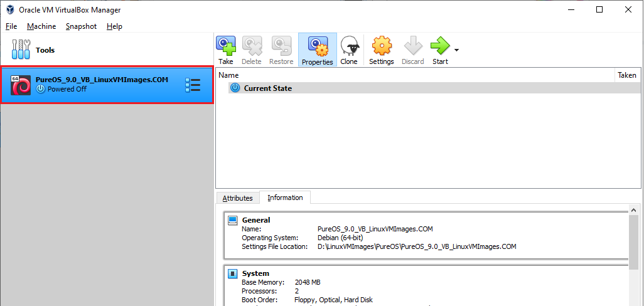Screen dimensions: 644x306
Task: Click the General section monitor icon
Action: click(x=233, y=220)
